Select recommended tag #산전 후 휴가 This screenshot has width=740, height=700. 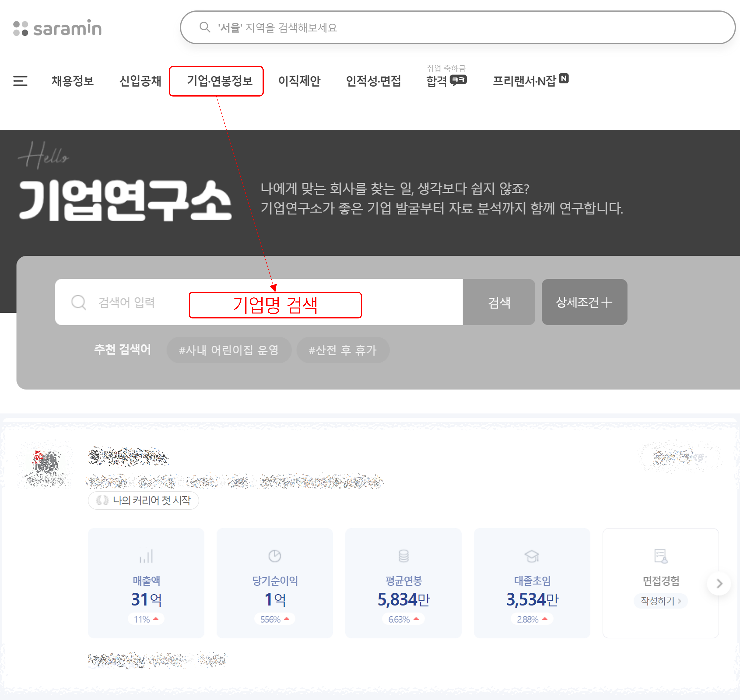(343, 350)
